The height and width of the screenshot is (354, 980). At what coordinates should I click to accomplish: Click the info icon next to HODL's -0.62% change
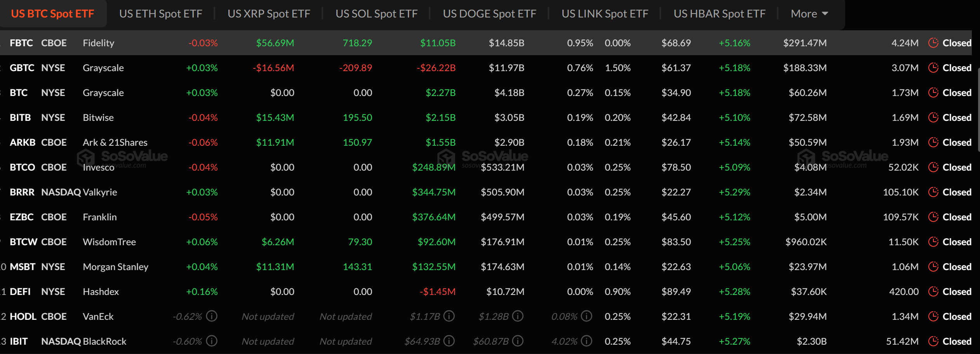coord(211,316)
